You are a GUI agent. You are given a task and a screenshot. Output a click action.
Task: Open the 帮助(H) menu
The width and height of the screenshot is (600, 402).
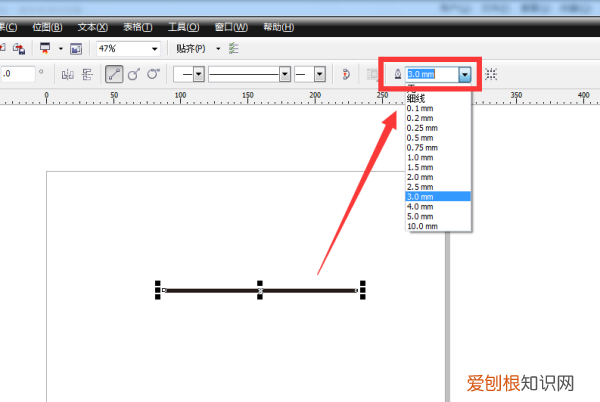tap(279, 27)
